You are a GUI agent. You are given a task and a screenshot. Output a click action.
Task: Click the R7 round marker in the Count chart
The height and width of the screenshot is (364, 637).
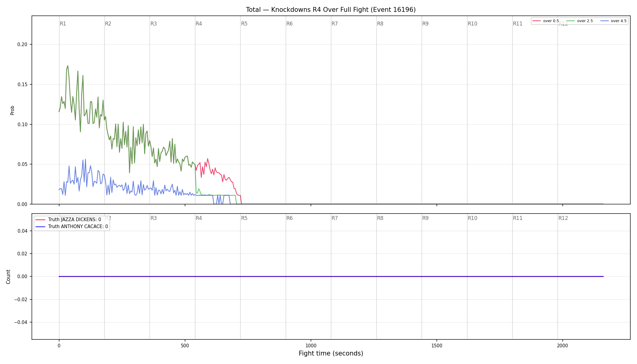335,218
